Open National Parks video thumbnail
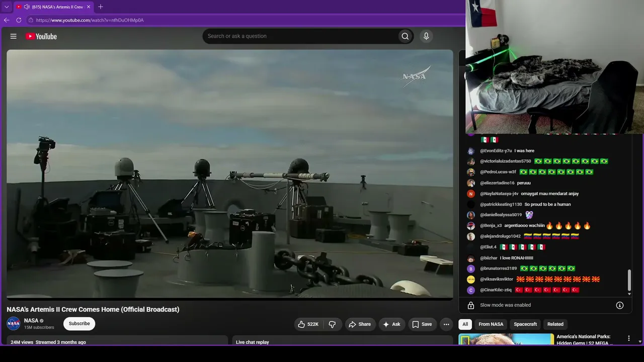The image size is (644, 362). (506, 339)
